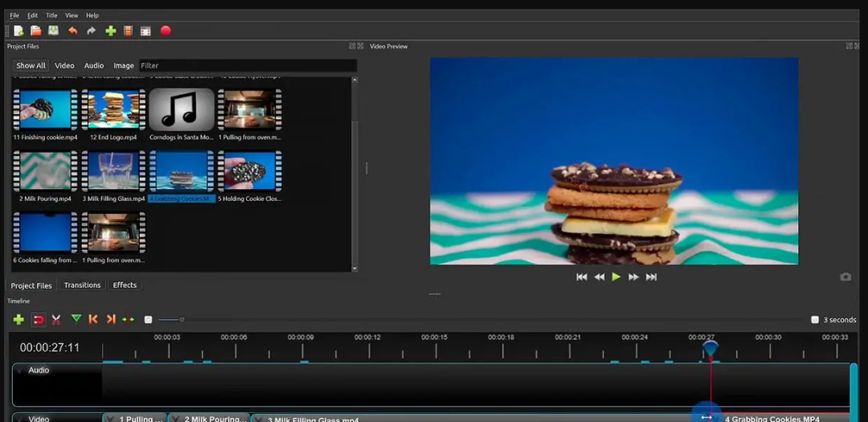Click the red Export Video button

click(x=166, y=31)
